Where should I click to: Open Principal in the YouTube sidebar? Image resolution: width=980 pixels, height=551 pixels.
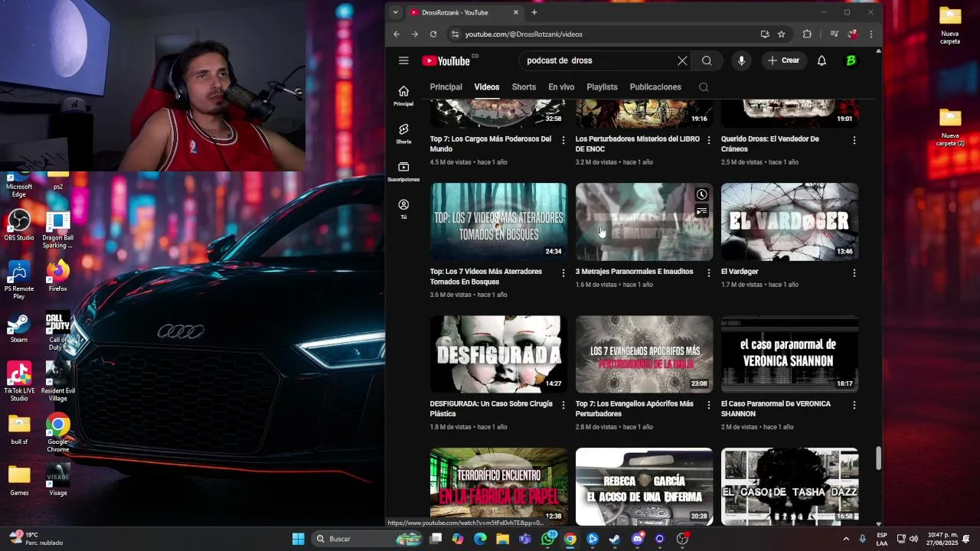pyautogui.click(x=403, y=96)
